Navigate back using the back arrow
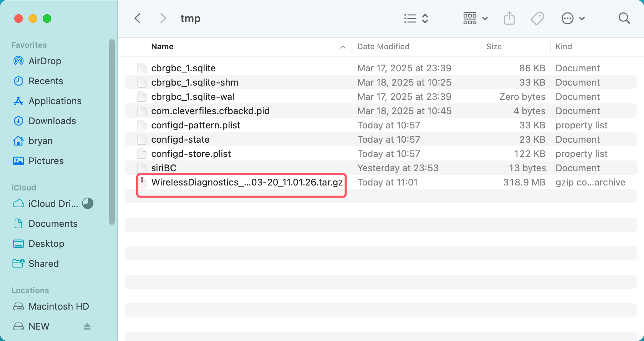 pyautogui.click(x=138, y=18)
